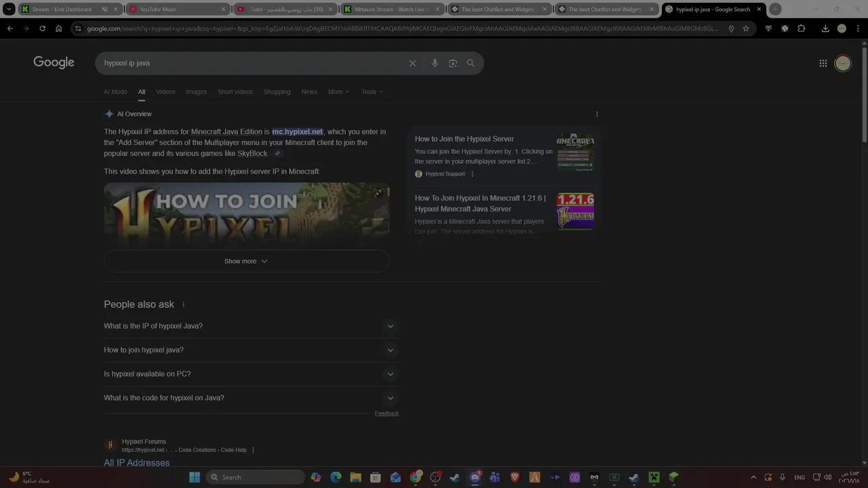Click the Minecraft Java Edition link
This screenshot has height=488, width=868.
(226, 131)
